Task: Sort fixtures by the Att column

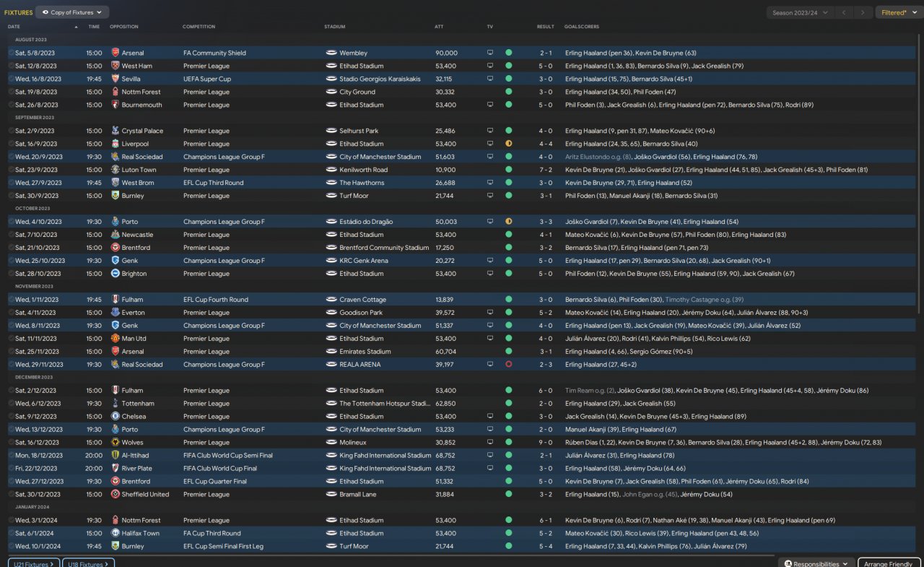Action: [x=439, y=27]
